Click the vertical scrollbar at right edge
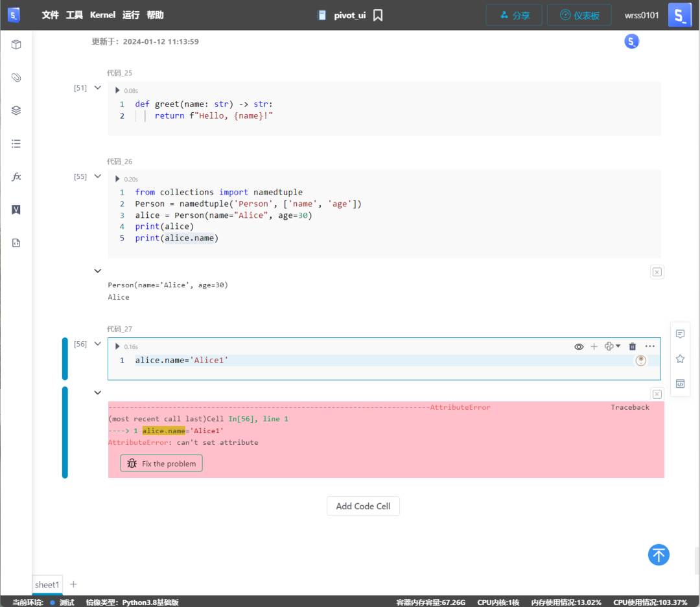The image size is (700, 607). pyautogui.click(x=696, y=560)
